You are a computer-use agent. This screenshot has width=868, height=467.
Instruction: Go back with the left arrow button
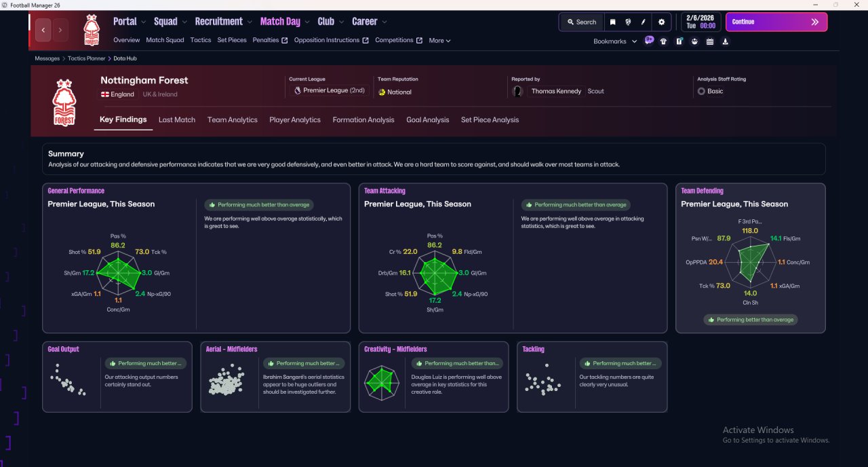(x=43, y=30)
